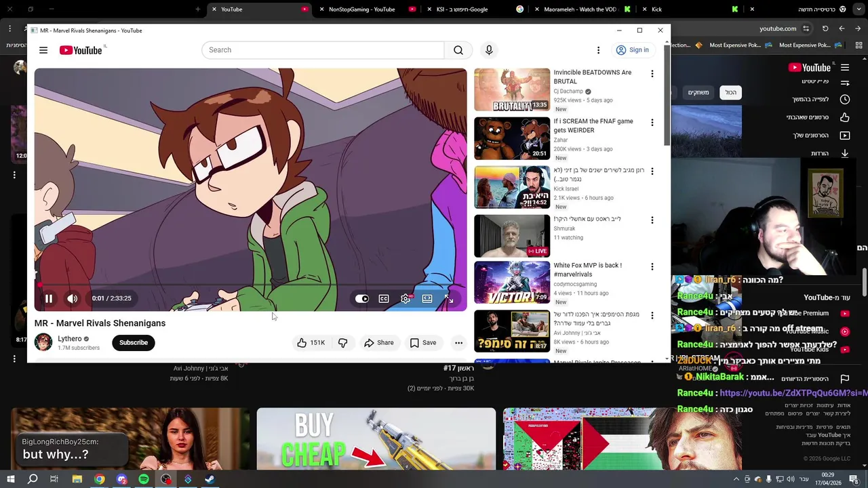Open the background YouTube hamburger menu
The width and height of the screenshot is (868, 488).
(845, 68)
